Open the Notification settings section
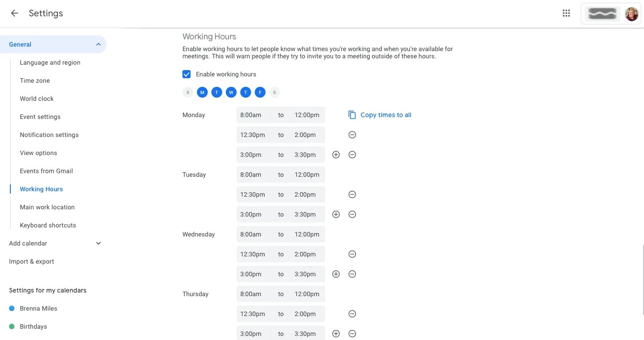 click(49, 135)
